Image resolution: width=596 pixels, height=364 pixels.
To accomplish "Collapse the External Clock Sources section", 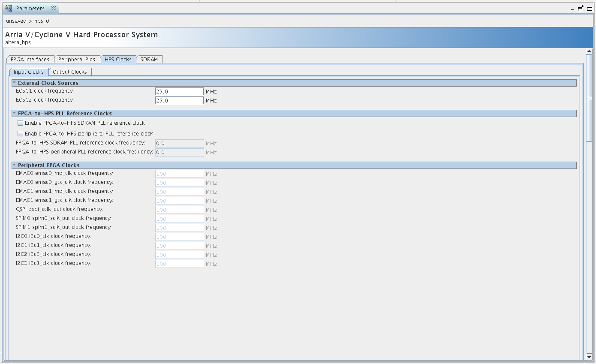I will click(14, 83).
